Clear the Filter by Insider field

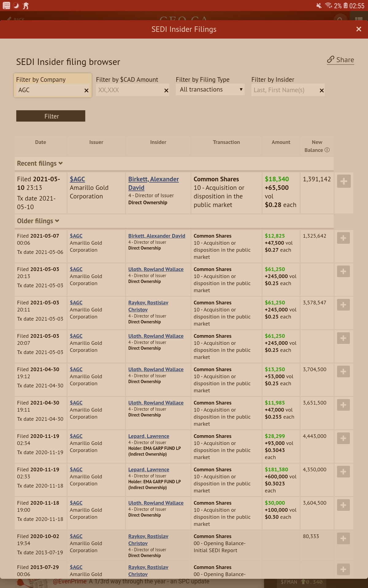click(322, 90)
